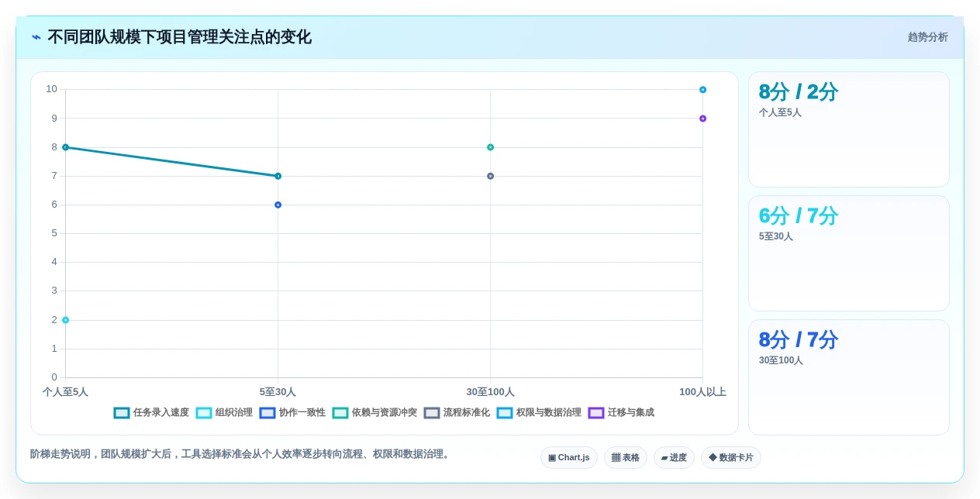Select the 表格 chip
980x499 pixels.
point(626,458)
